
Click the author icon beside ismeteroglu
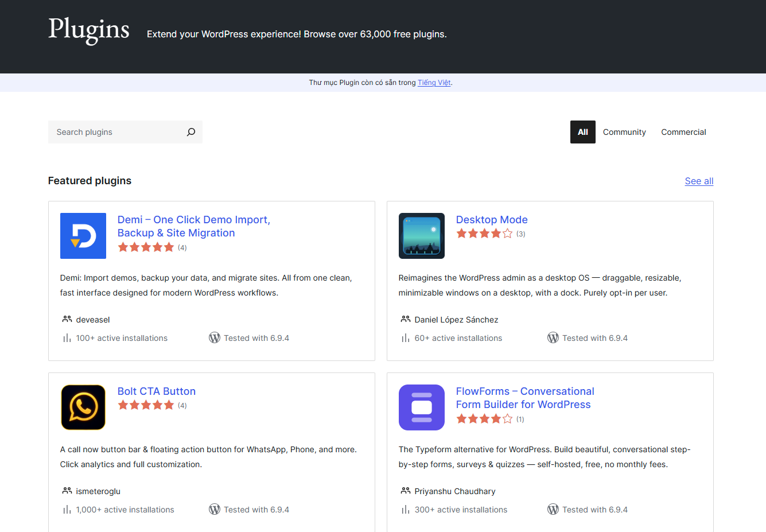coord(67,491)
